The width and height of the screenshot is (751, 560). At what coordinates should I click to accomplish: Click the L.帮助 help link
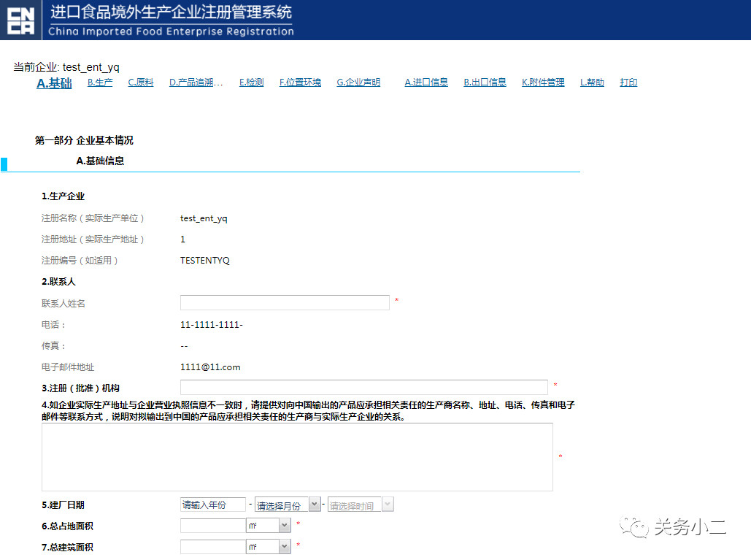[592, 83]
